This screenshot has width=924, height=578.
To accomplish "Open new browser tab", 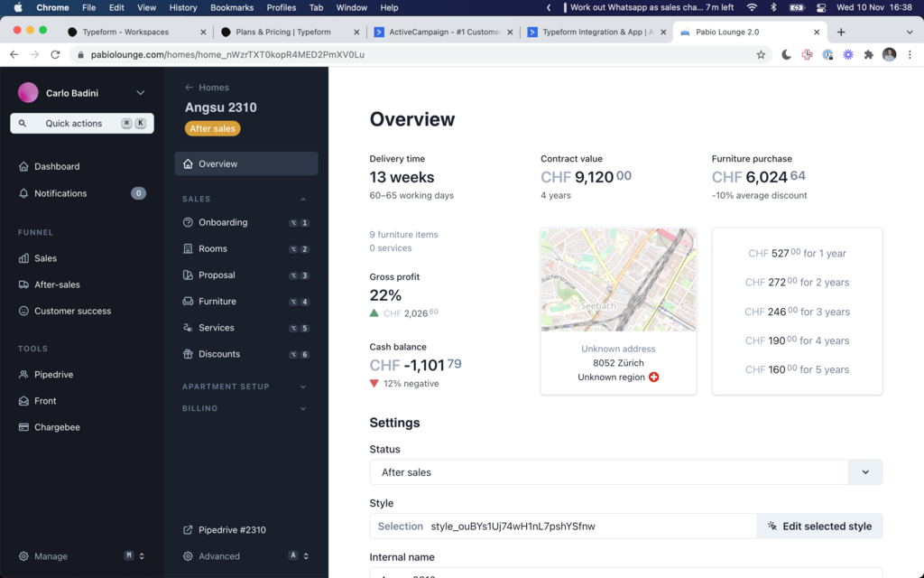I will pos(841,32).
